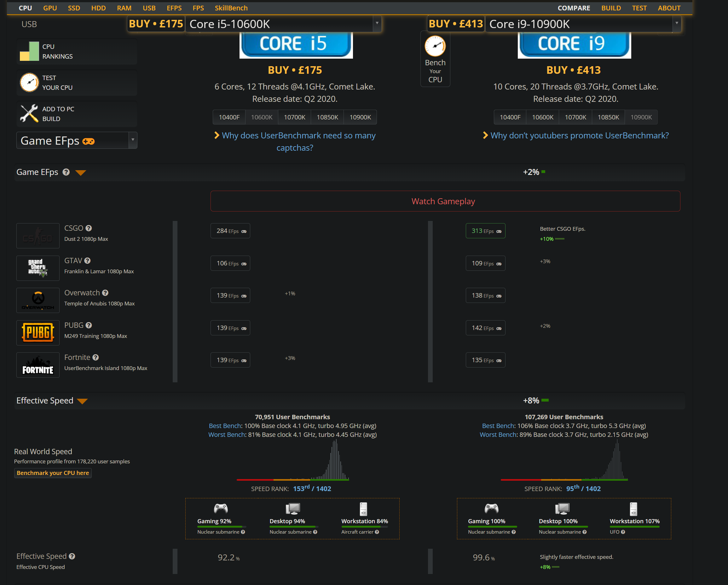Open the GTAV help question mark
Image resolution: width=728 pixels, height=585 pixels.
click(x=88, y=261)
